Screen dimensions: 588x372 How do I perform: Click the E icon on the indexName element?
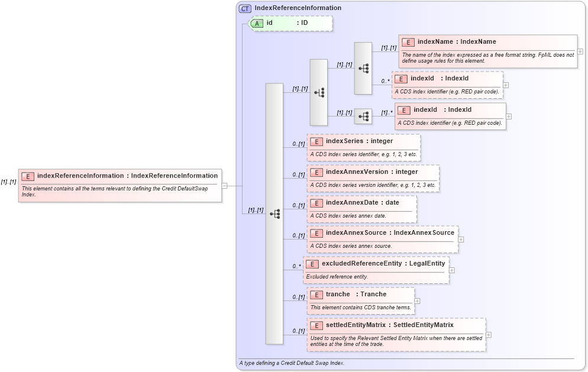coord(408,42)
